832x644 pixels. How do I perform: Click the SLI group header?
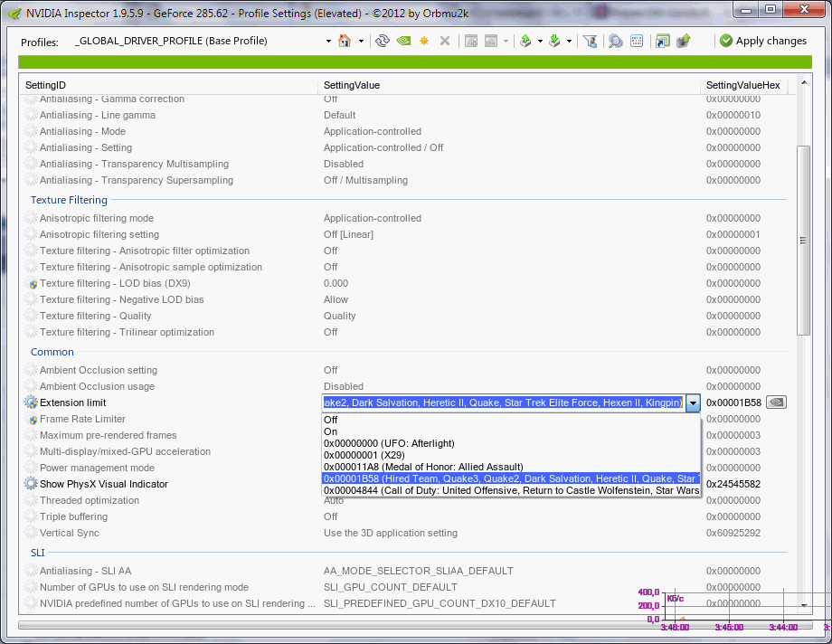pos(38,553)
